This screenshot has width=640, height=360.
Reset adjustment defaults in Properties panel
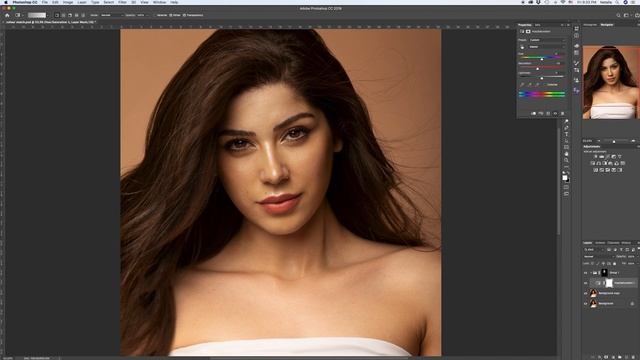point(548,113)
